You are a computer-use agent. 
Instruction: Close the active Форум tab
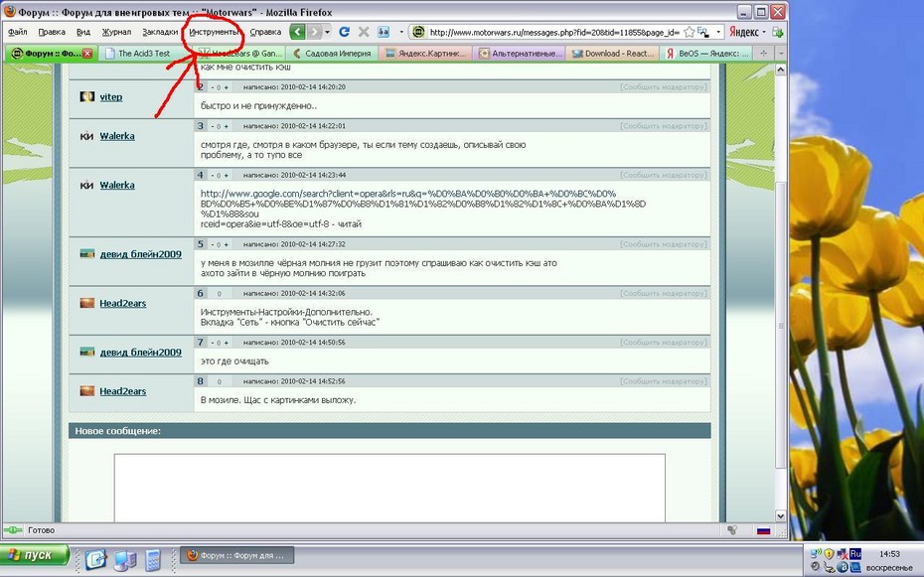87,53
